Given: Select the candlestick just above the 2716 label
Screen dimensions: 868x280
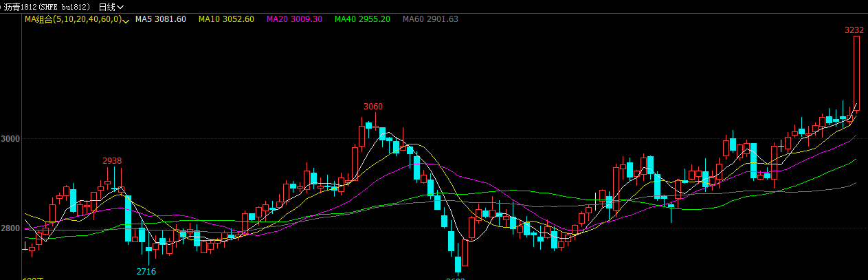Looking at the screenshot, I should [148, 252].
